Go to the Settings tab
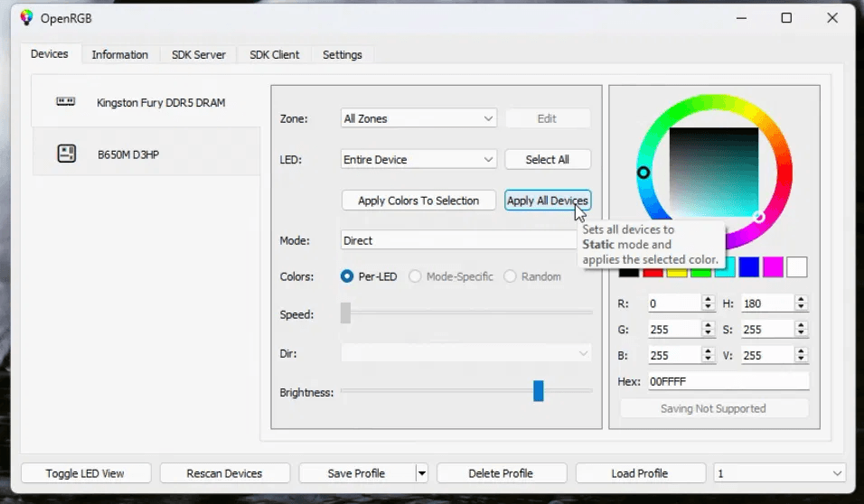Image resolution: width=864 pixels, height=504 pixels. coord(343,54)
